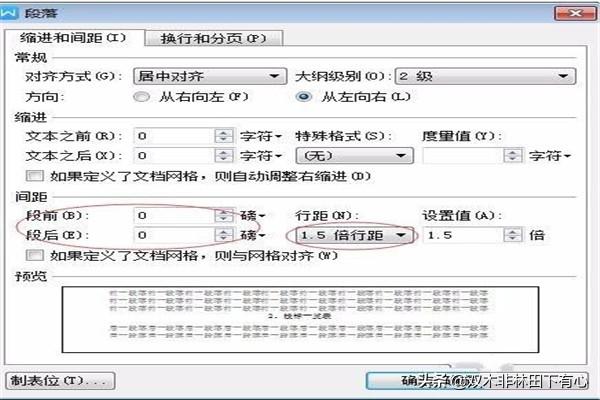Click 文本之后 indent input field
The height and width of the screenshot is (400, 600).
pos(174,156)
